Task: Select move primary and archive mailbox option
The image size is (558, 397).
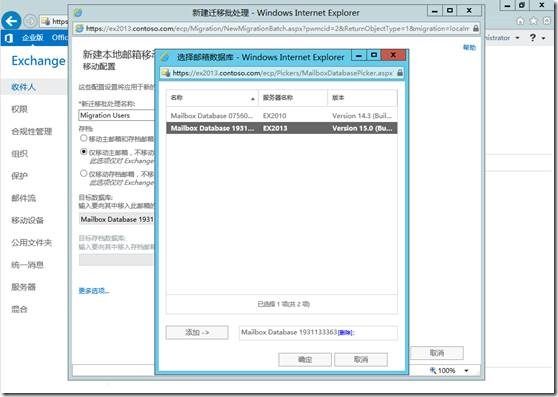Action: 84,138
